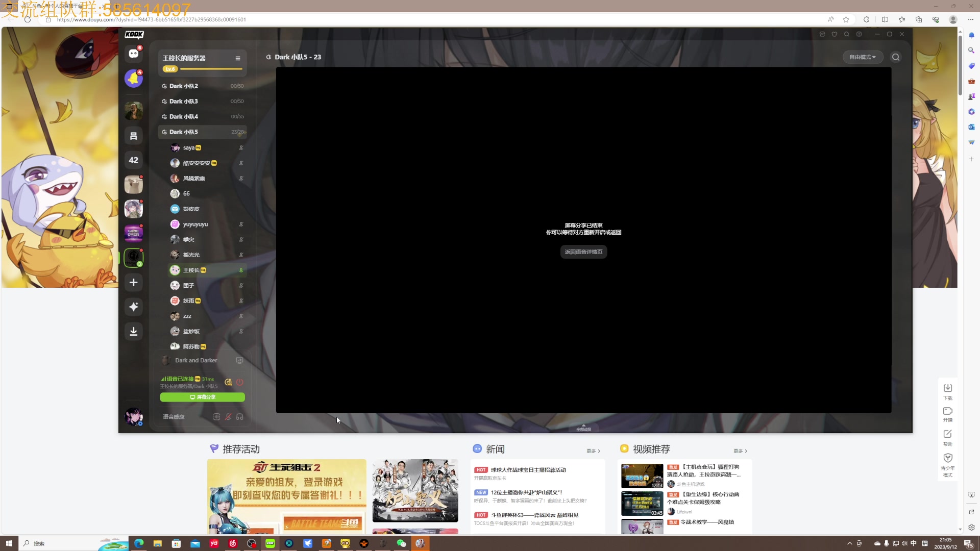The height and width of the screenshot is (551, 980).
Task: Select user 风撬紫幽 in channel list
Action: (x=207, y=179)
